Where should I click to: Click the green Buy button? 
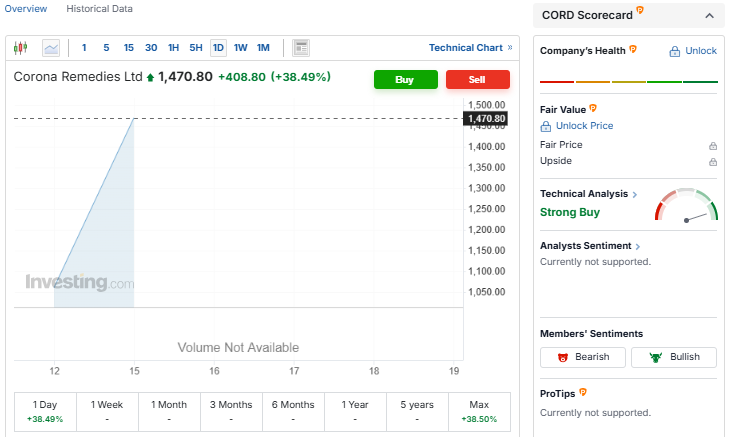coord(405,80)
